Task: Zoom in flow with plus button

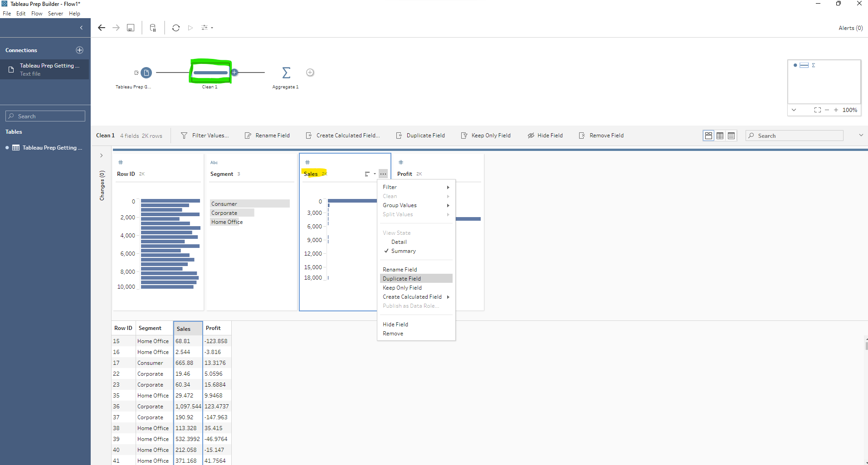Action: [836, 110]
